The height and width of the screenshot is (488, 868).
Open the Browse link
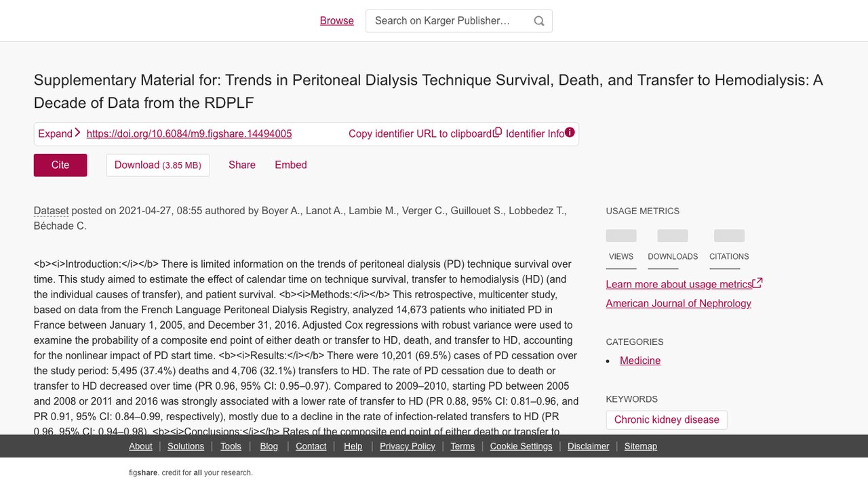click(337, 21)
